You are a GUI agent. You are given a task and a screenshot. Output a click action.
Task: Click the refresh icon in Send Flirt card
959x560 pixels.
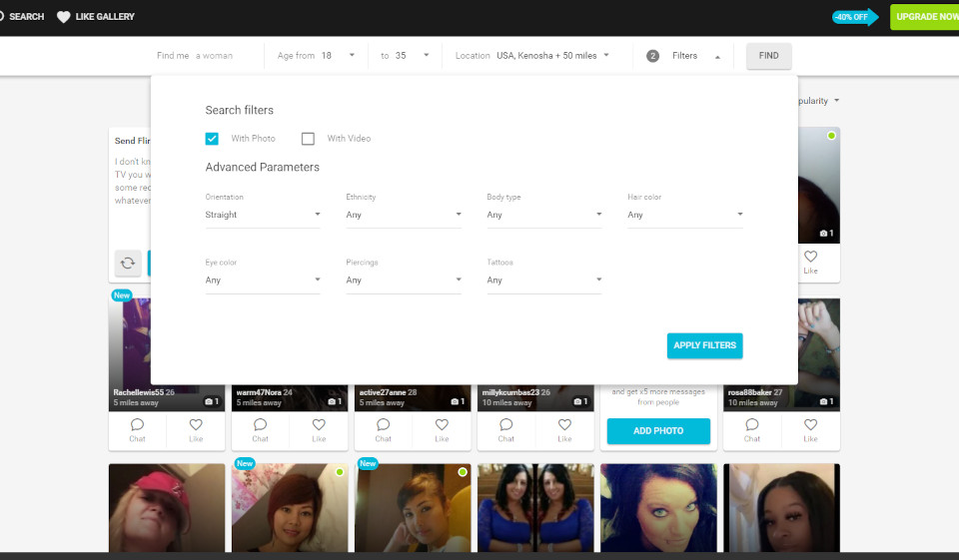[x=128, y=264]
